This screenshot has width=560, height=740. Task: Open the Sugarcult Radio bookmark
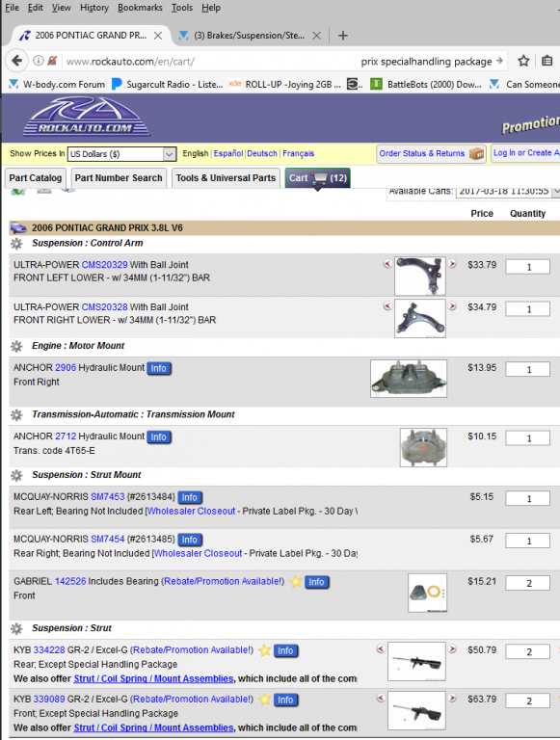pyautogui.click(x=168, y=85)
